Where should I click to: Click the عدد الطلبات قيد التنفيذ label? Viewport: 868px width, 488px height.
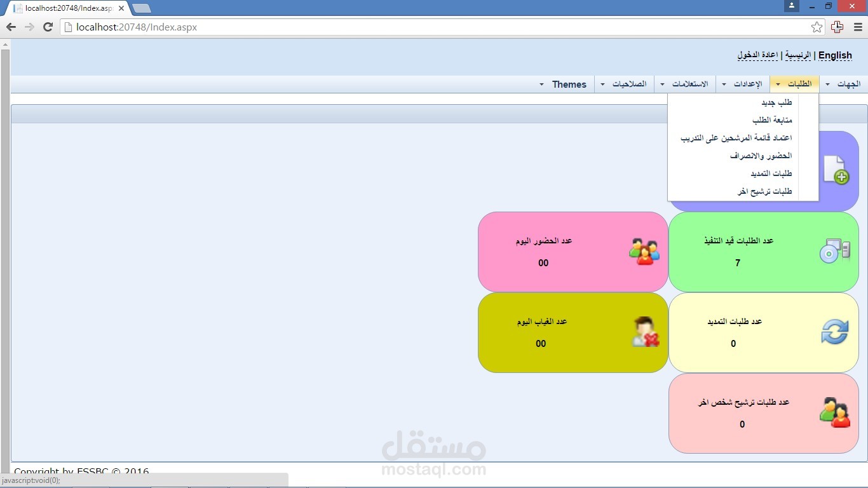739,241
